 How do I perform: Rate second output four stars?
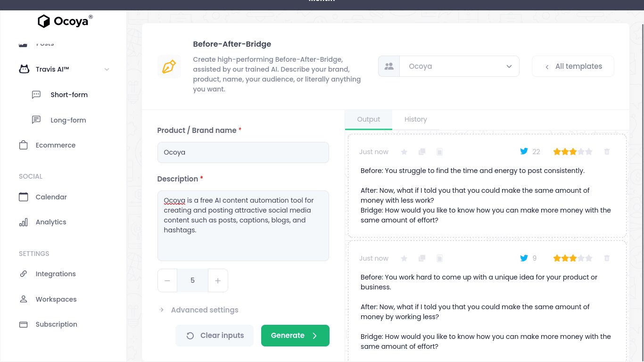point(581,258)
